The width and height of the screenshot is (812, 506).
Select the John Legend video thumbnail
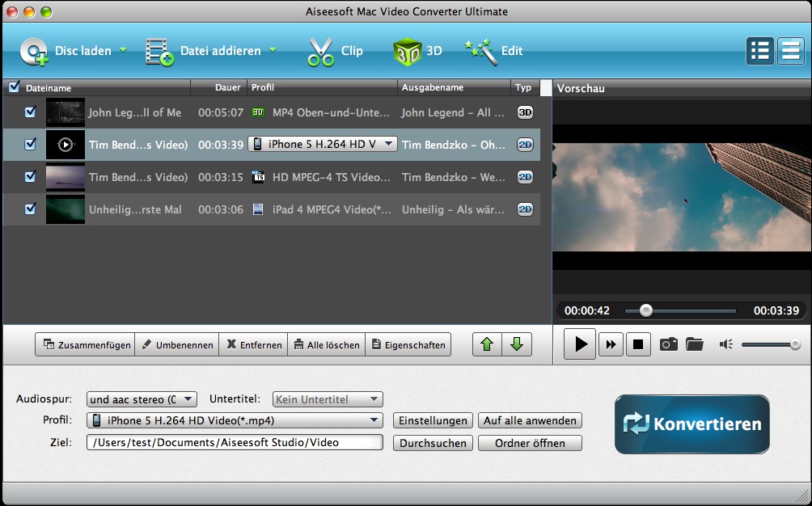click(x=66, y=112)
